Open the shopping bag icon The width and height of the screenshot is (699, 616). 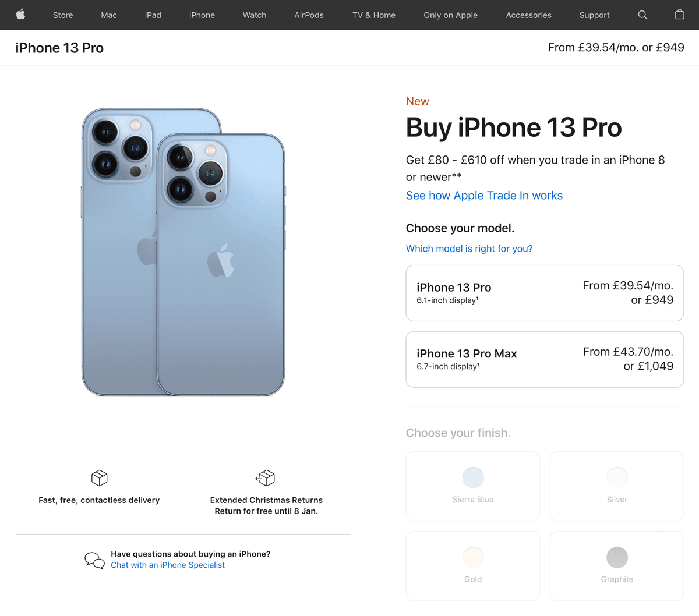(x=679, y=15)
